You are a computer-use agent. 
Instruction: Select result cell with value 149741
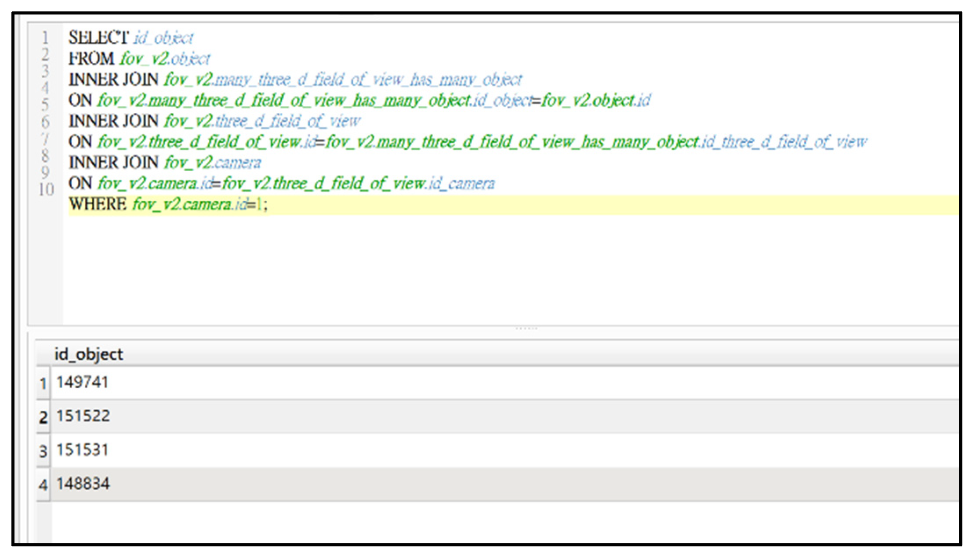[x=83, y=382]
